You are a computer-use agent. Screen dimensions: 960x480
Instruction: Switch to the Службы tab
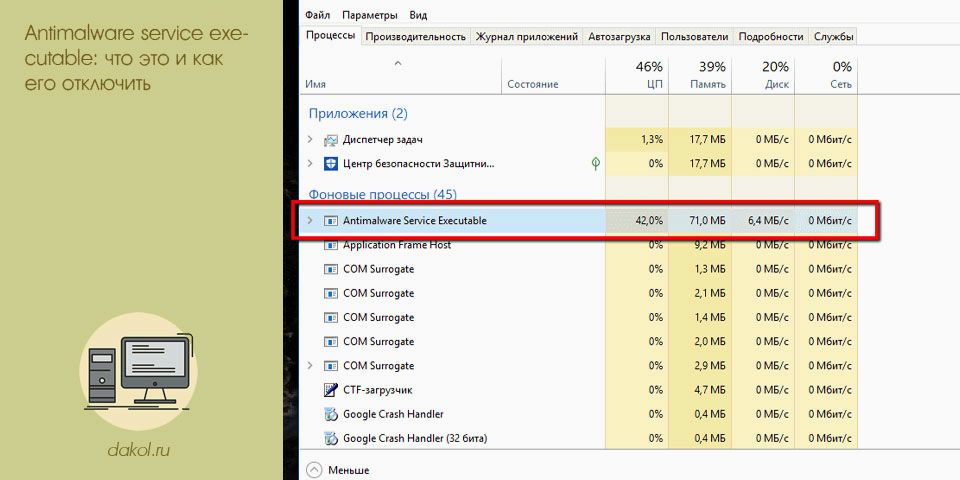[833, 37]
